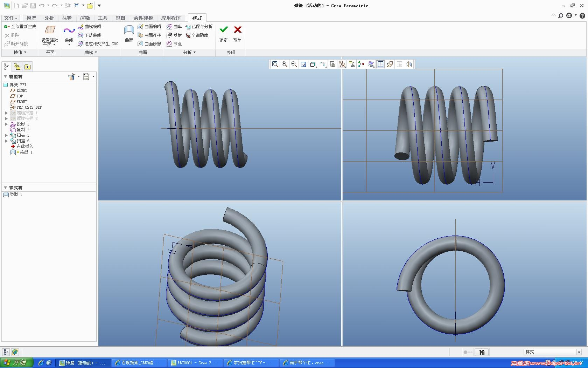Select Surface Connect (曲面连接)
588x368 pixels.
(149, 35)
